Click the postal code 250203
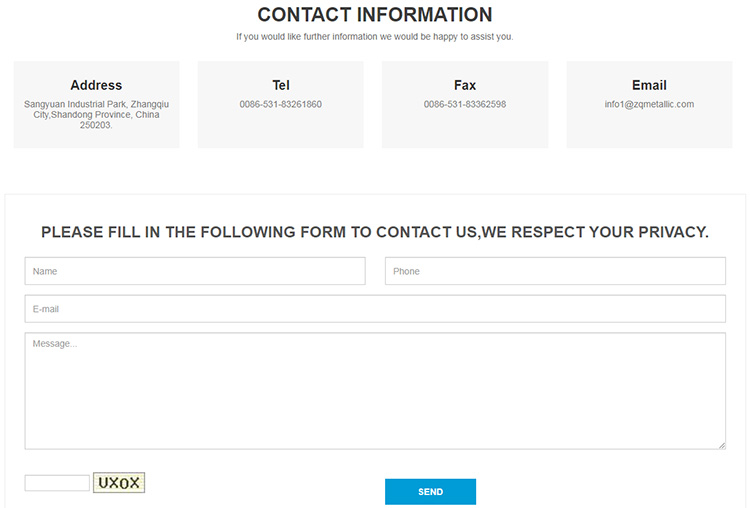Viewport: 750px width, 508px height. (96, 125)
